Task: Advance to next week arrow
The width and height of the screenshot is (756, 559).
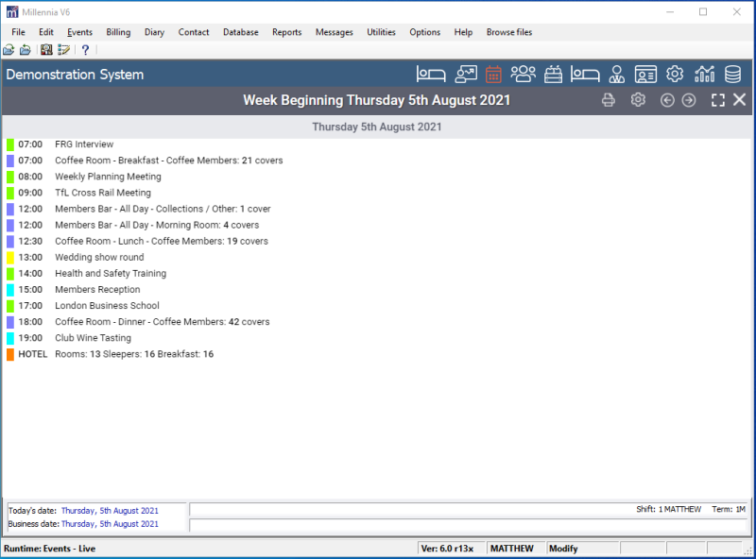Action: point(689,100)
